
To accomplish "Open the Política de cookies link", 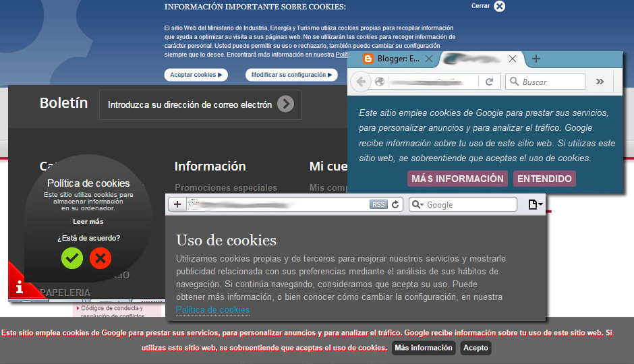I will [x=212, y=310].
